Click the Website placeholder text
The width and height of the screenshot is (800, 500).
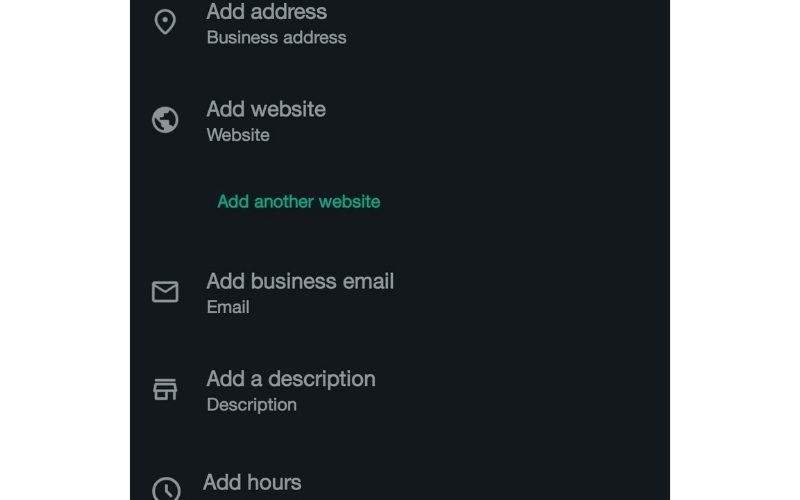pyautogui.click(x=238, y=135)
